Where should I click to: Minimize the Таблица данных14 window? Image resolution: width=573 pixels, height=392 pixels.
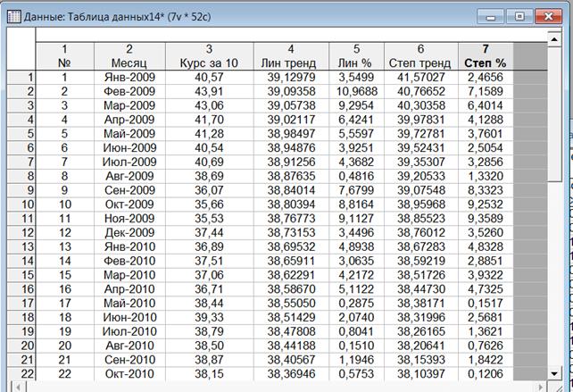pyautogui.click(x=490, y=17)
